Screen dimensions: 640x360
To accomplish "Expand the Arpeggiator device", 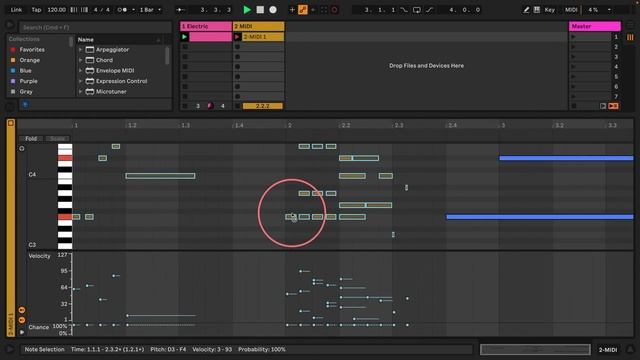I will coord(80,49).
